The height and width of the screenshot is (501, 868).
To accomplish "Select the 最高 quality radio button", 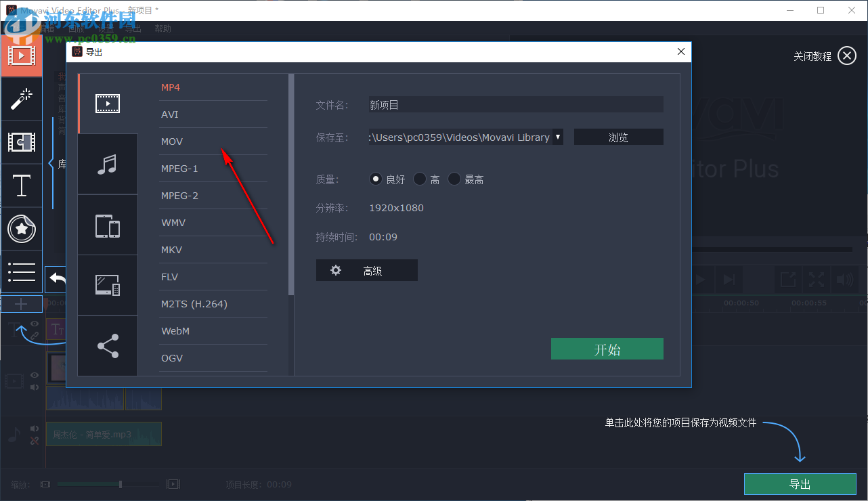I will (x=454, y=179).
